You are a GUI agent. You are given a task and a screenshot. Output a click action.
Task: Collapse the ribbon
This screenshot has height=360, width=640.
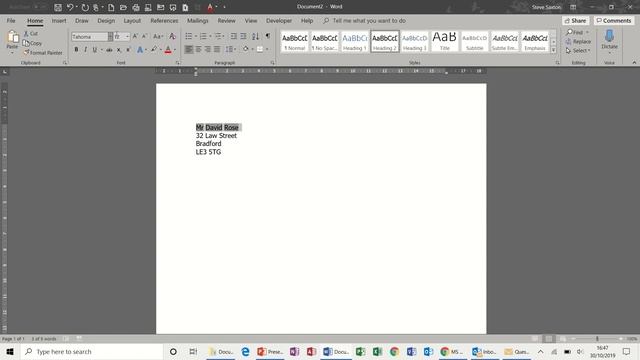pyautogui.click(x=634, y=63)
